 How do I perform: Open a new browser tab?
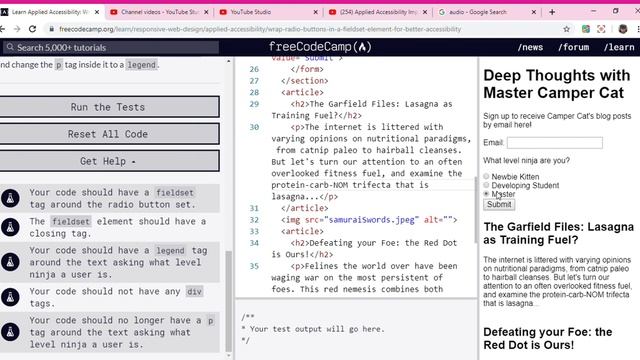coord(552,12)
